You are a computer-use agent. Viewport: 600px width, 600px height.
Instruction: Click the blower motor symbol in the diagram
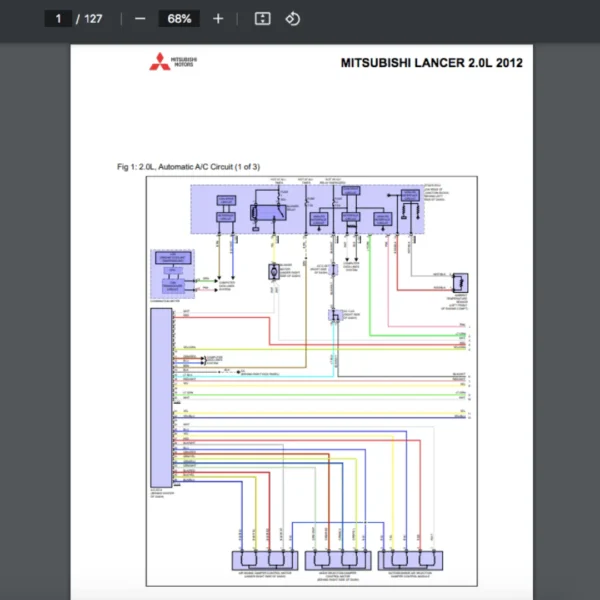(x=272, y=271)
